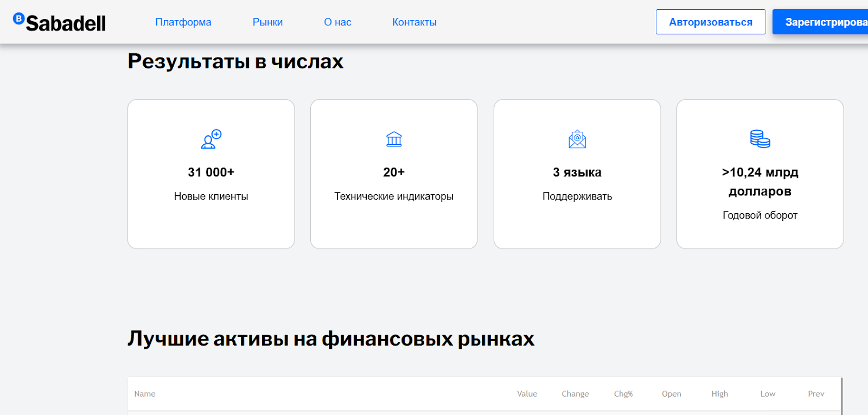The width and height of the screenshot is (868, 415).
Task: Sort table by High column
Action: coord(719,394)
